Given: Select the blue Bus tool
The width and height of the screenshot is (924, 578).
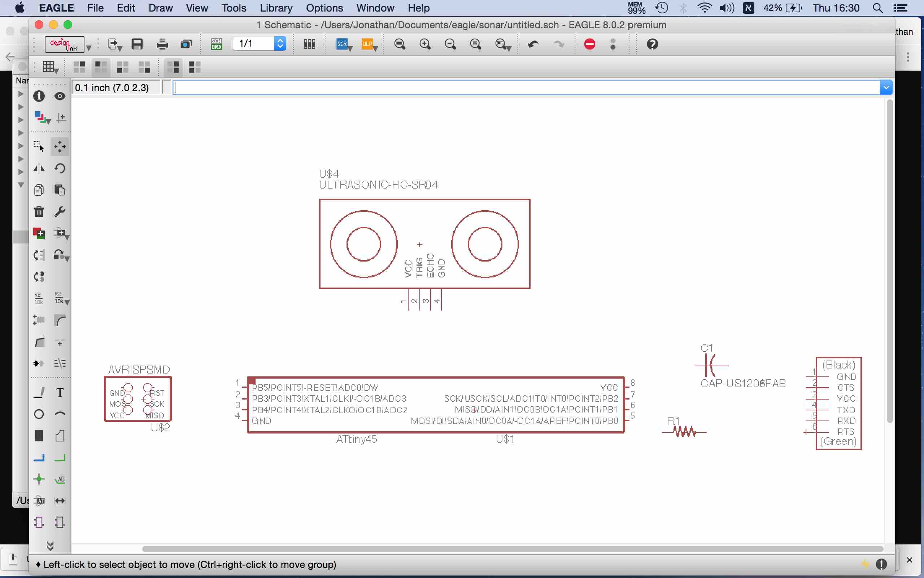Looking at the screenshot, I should tap(39, 458).
